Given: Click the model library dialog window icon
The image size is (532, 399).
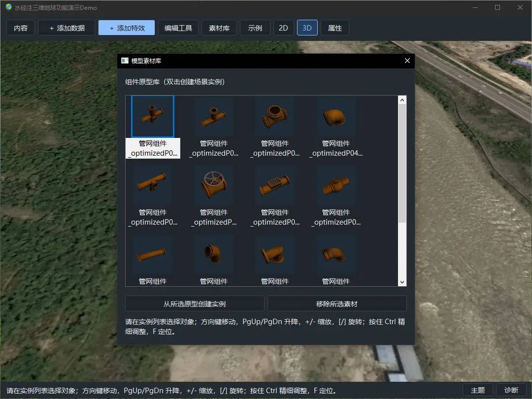Looking at the screenshot, I should [125, 61].
